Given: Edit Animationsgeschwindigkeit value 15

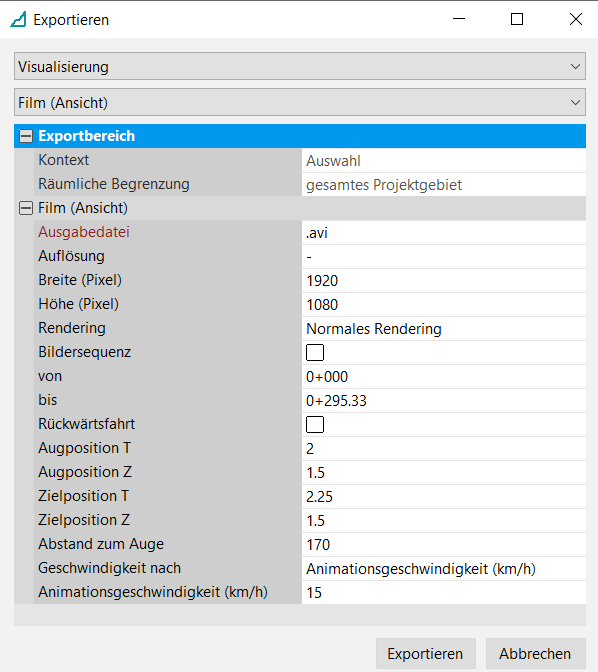Looking at the screenshot, I should tap(444, 593).
